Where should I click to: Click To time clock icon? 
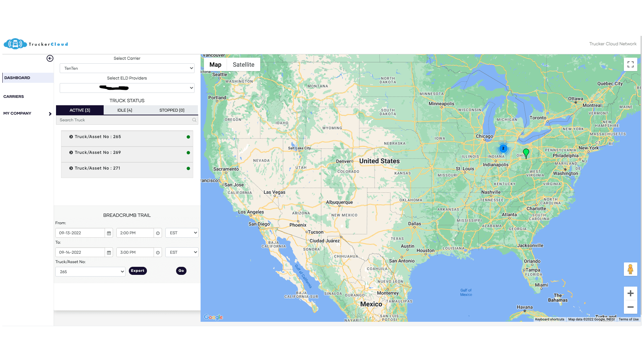click(x=158, y=253)
